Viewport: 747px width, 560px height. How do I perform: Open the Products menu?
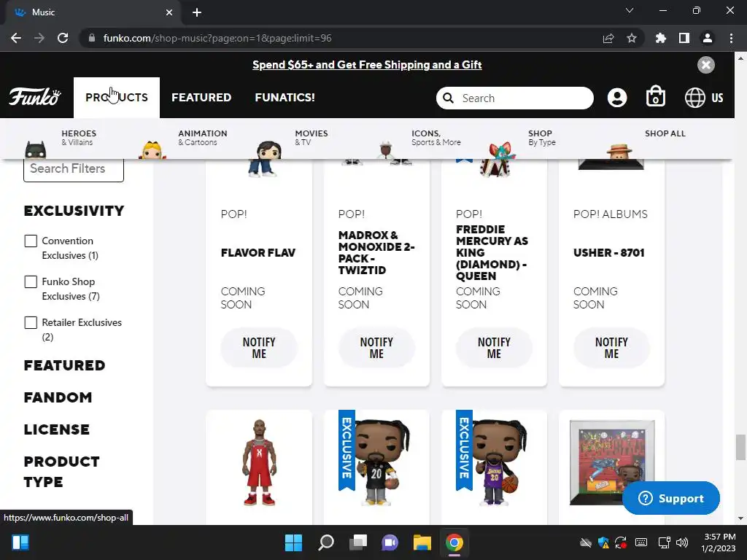click(117, 97)
